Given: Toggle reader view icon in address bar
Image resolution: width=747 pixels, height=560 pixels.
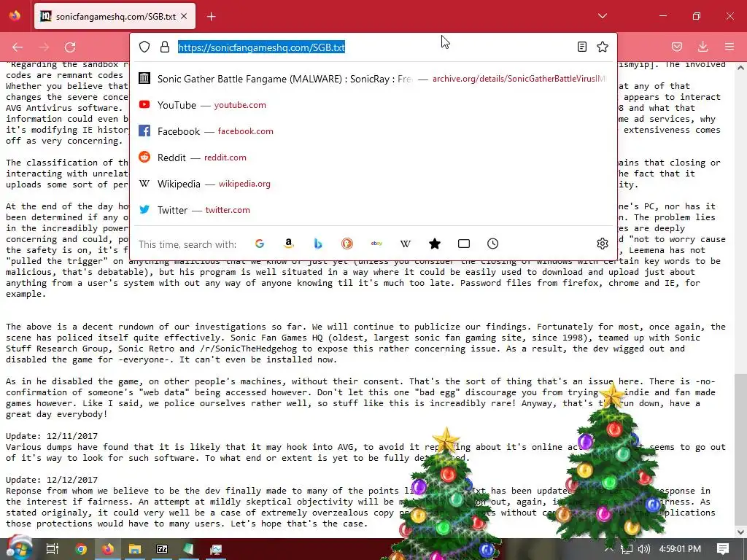Looking at the screenshot, I should tap(581, 47).
